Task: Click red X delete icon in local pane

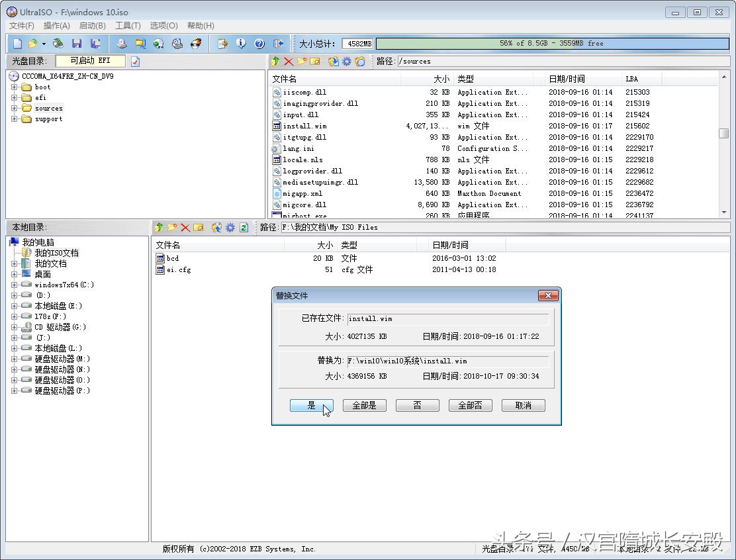Action: click(x=185, y=228)
